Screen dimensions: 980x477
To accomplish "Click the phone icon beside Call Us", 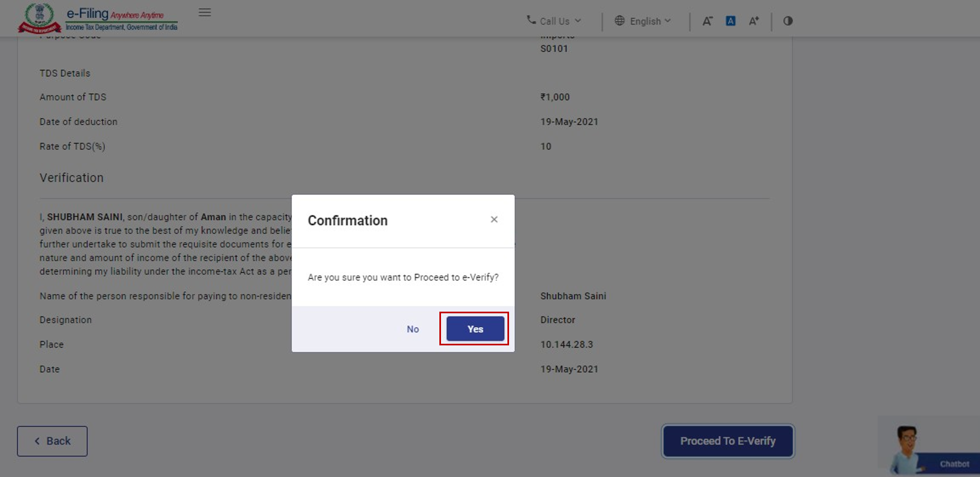I will coord(531,20).
